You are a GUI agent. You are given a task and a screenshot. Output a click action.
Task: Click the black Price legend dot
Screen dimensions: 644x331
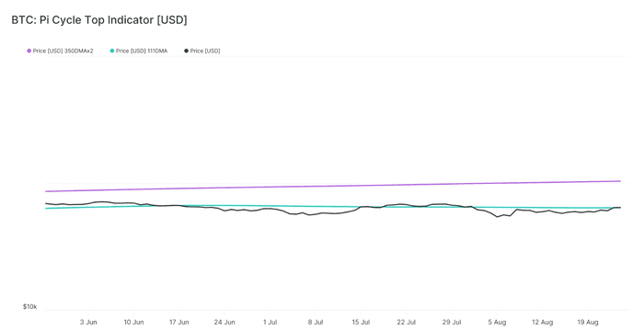(186, 51)
